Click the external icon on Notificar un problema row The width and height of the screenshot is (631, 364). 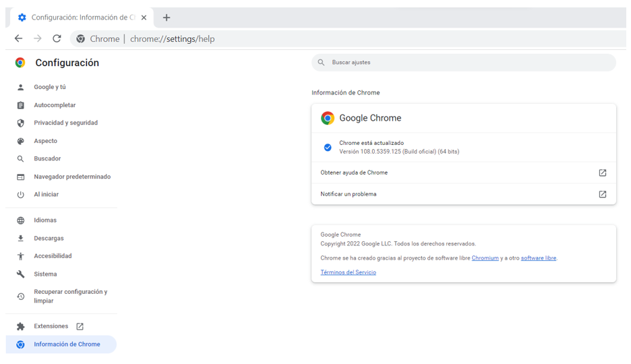(x=603, y=194)
